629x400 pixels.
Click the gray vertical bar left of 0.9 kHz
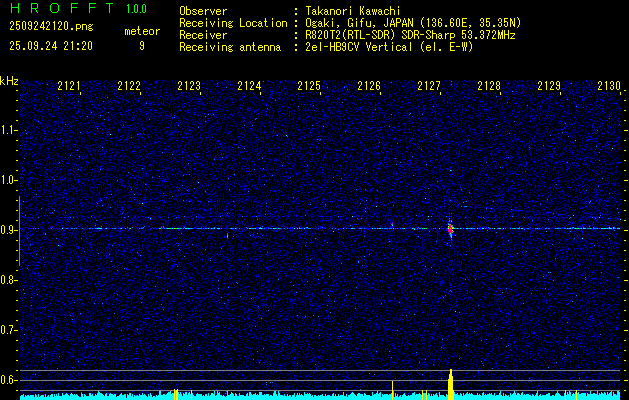[19, 231]
